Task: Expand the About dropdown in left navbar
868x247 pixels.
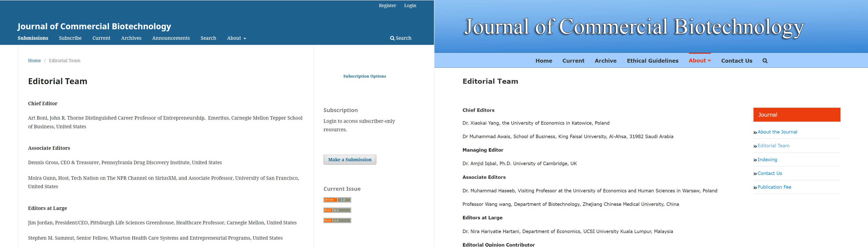Action: [x=236, y=38]
